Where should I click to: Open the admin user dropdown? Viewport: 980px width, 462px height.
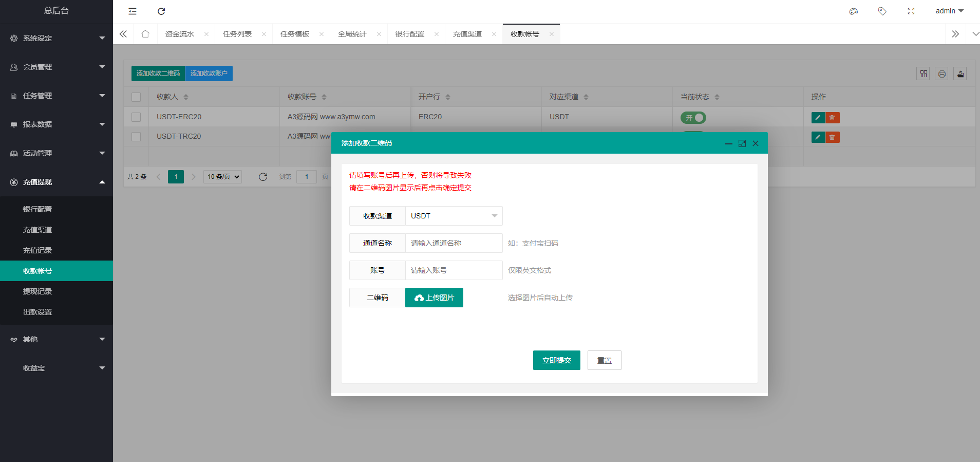(x=949, y=11)
